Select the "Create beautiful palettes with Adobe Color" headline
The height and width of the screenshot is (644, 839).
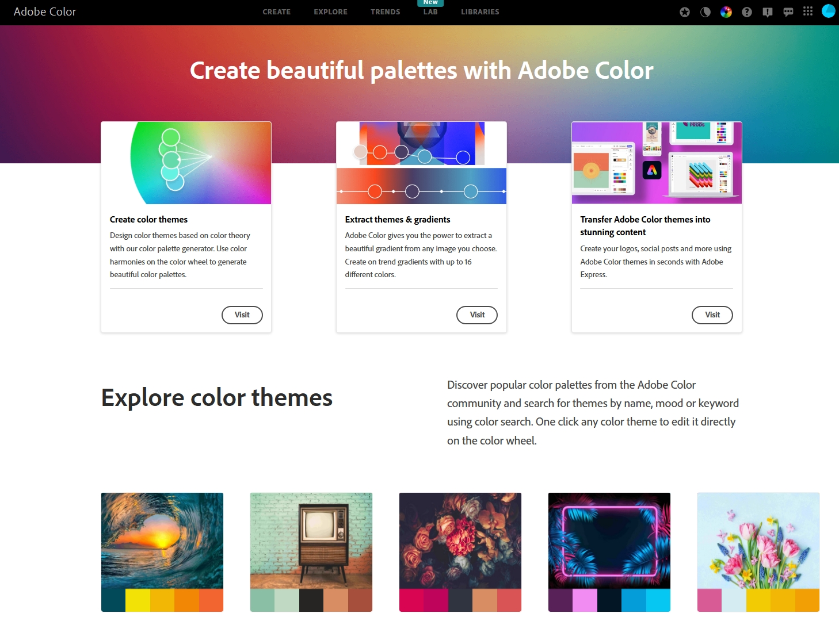click(422, 71)
